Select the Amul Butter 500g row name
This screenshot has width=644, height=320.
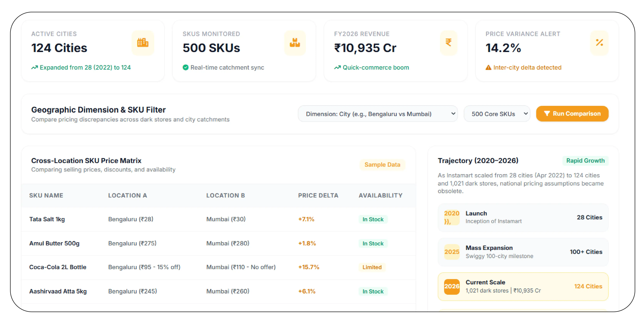coord(54,243)
